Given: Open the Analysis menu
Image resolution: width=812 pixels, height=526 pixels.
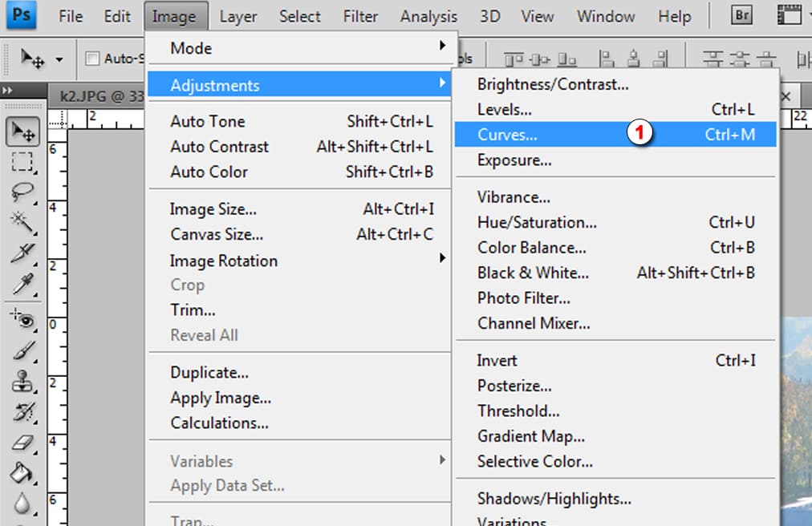Looking at the screenshot, I should pos(428,17).
